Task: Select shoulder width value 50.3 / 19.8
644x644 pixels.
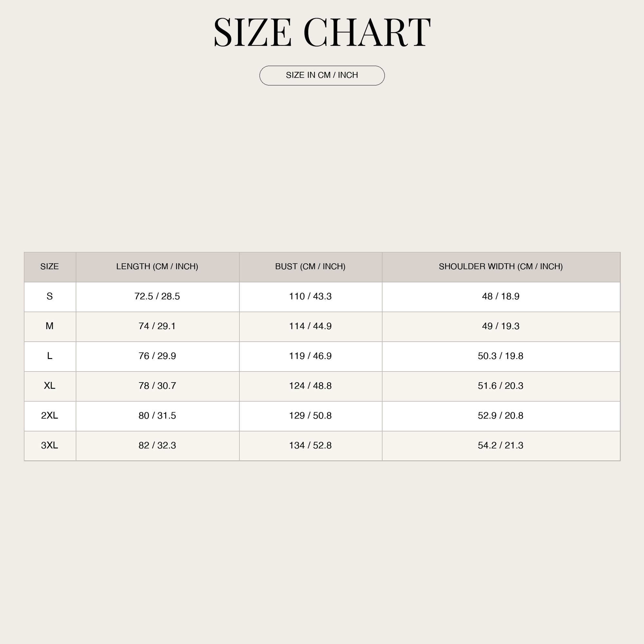Action: [501, 356]
